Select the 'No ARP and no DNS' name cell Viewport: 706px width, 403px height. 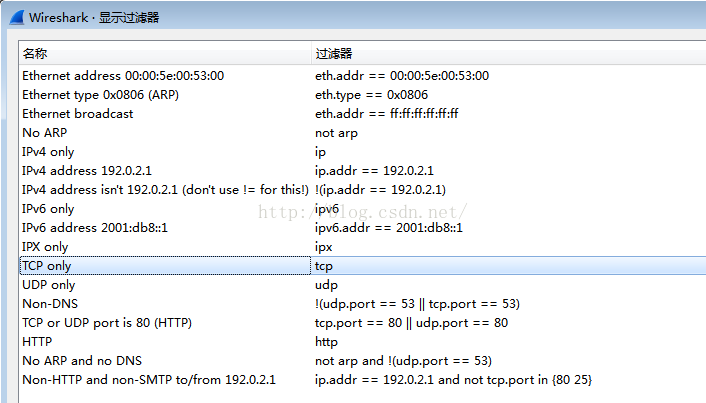click(x=82, y=361)
